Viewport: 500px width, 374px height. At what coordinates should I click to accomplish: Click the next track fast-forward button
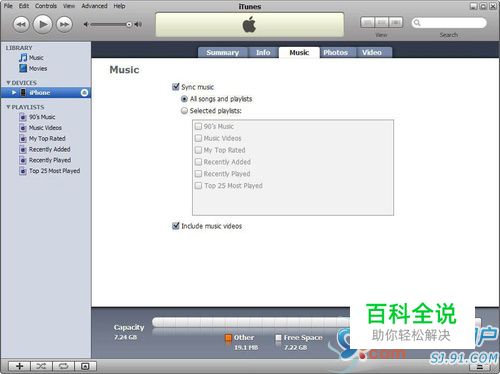pyautogui.click(x=64, y=24)
